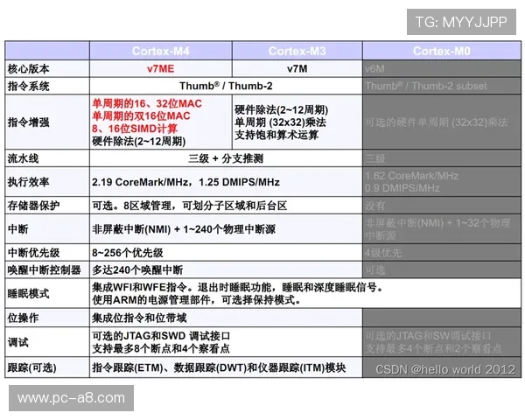Select the 唤醒中断控制器 row label
Image resolution: width=525 pixels, height=420 pixels.
pyautogui.click(x=45, y=270)
